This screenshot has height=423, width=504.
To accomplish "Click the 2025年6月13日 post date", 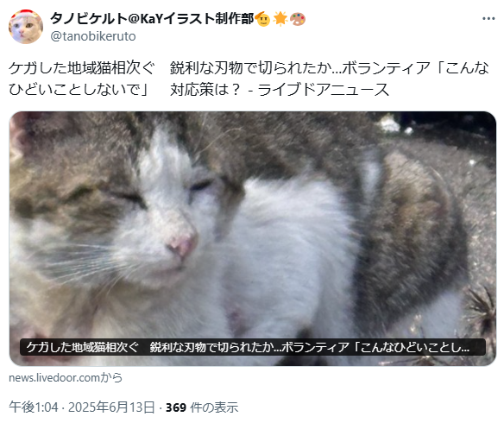I will tap(111, 407).
